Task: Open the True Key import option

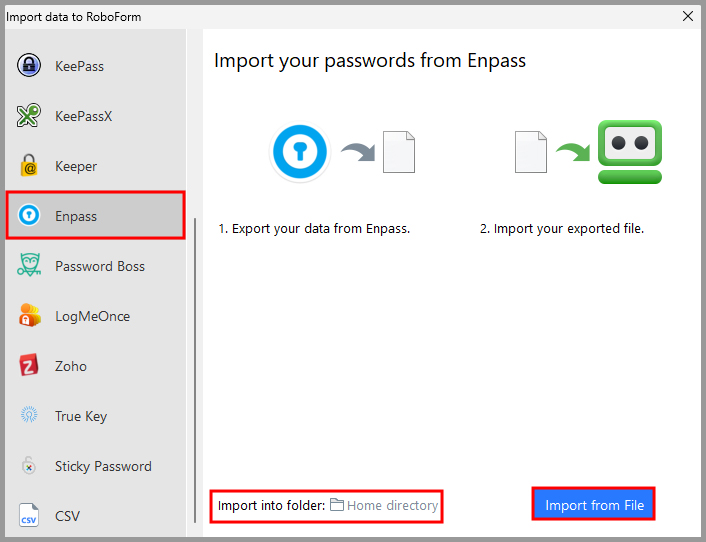Action: (x=81, y=416)
